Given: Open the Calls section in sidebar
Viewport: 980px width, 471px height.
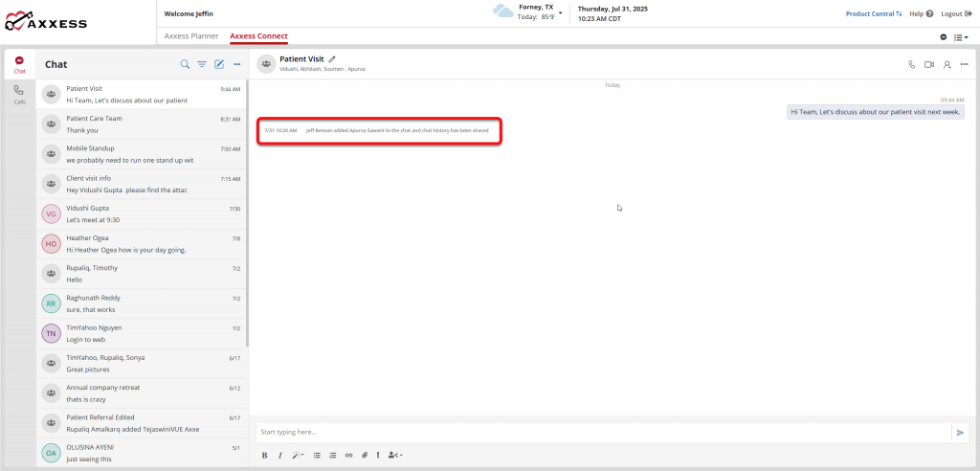Looking at the screenshot, I should point(19,94).
